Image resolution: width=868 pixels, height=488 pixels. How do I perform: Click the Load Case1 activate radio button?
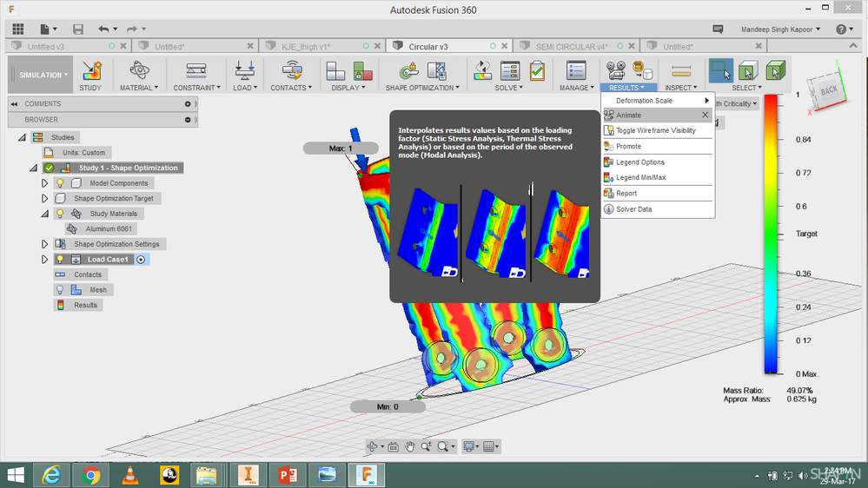[141, 260]
